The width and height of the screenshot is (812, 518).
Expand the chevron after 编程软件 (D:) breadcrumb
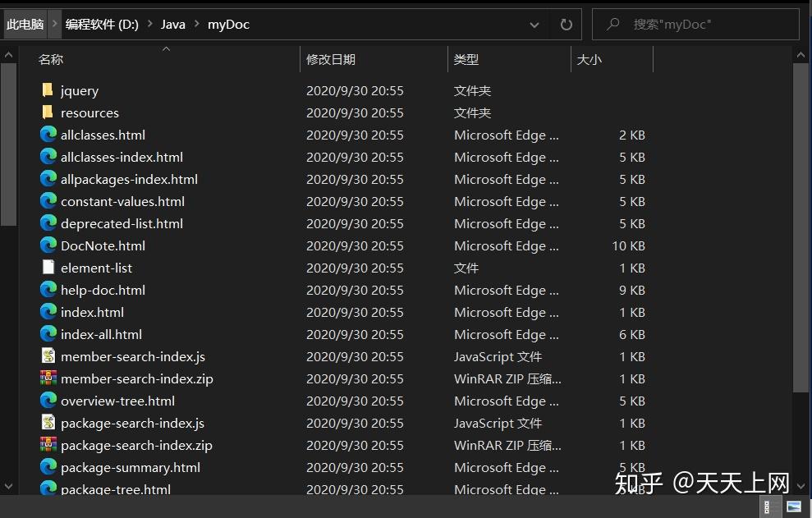click(149, 24)
